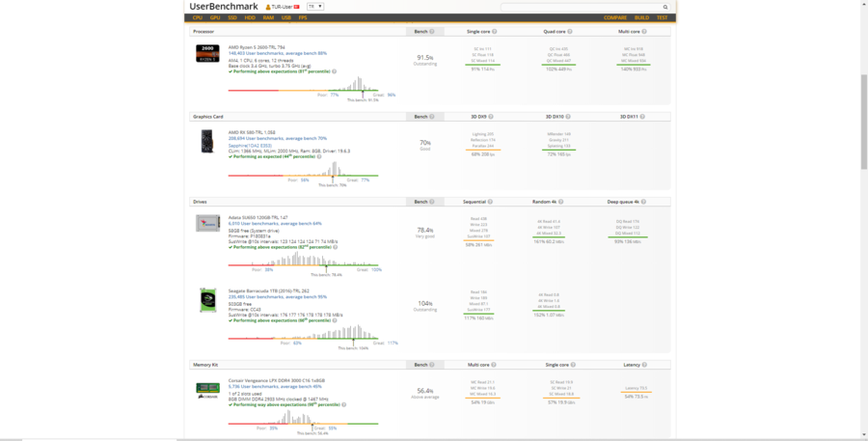Click help icon beside Ryzen percentile text
The width and height of the screenshot is (868, 441).
pyautogui.click(x=334, y=71)
